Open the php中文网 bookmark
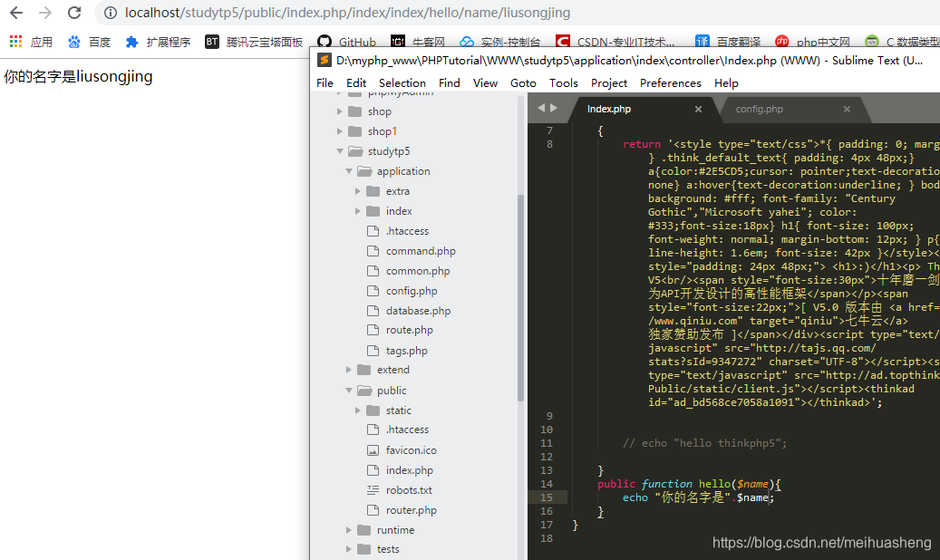The height and width of the screenshot is (560, 940). [x=812, y=42]
